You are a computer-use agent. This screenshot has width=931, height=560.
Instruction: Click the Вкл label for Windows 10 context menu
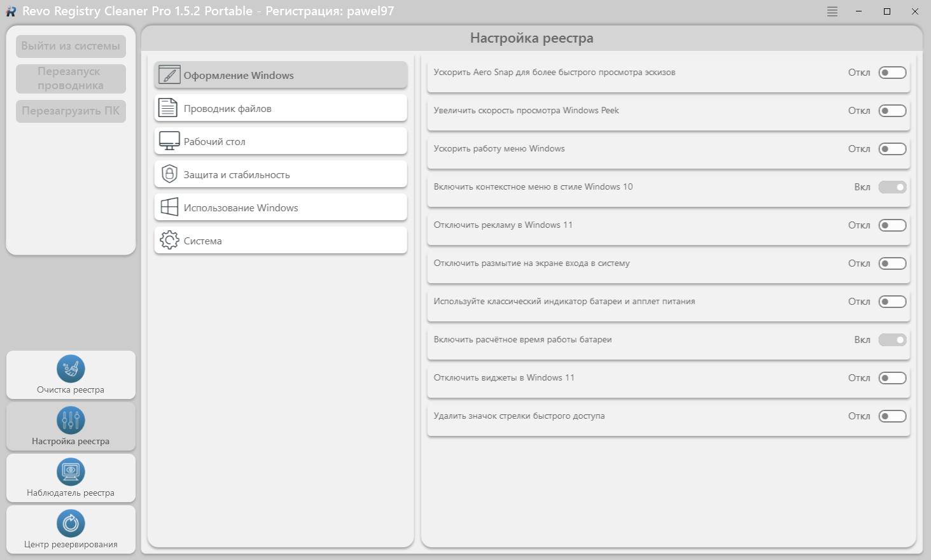[x=862, y=187]
